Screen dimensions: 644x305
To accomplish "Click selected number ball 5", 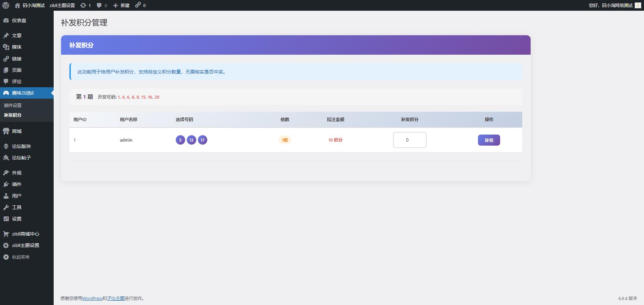I will pos(180,140).
